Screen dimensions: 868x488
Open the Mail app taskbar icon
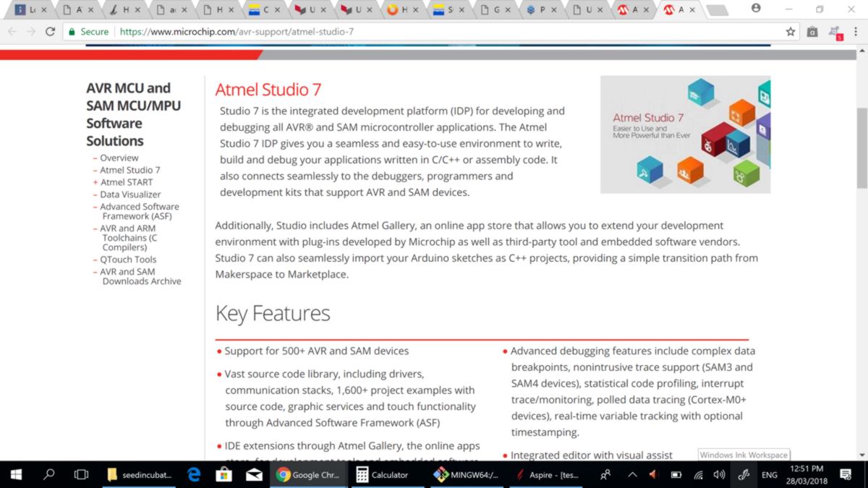point(255,475)
